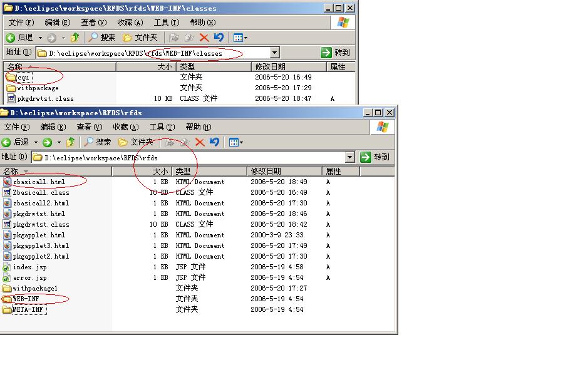This screenshot has width=563, height=392.
Task: Click Go button in rfds window
Action: [x=375, y=157]
